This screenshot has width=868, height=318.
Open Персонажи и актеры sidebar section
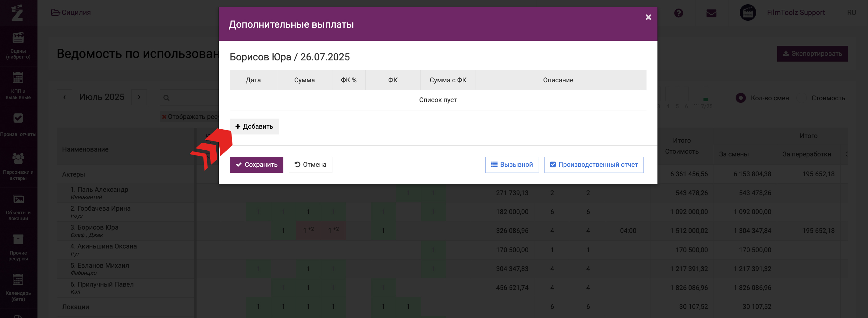coord(18,167)
